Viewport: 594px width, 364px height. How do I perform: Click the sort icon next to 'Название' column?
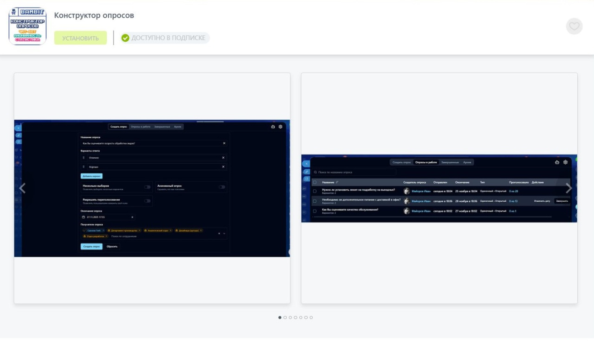coord(337,182)
